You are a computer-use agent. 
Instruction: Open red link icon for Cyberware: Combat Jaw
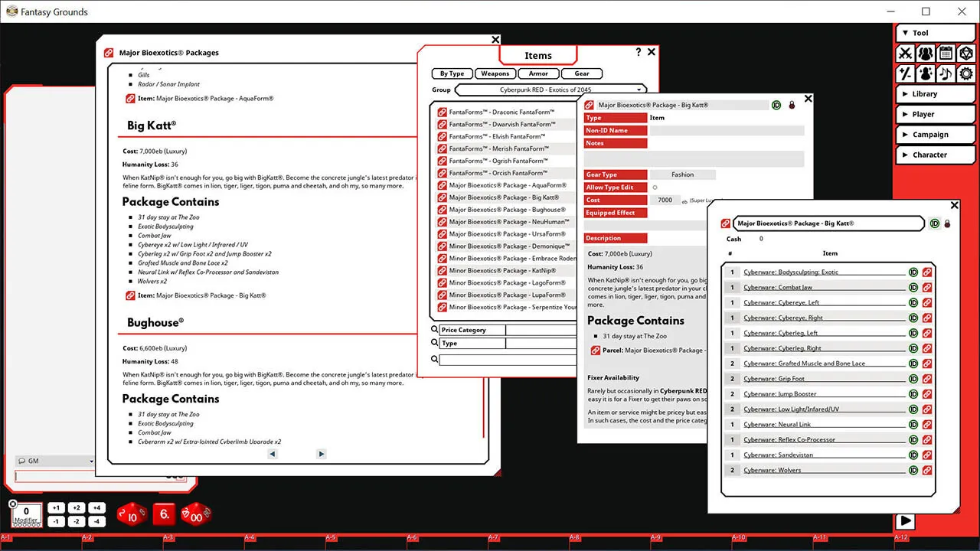pos(926,287)
